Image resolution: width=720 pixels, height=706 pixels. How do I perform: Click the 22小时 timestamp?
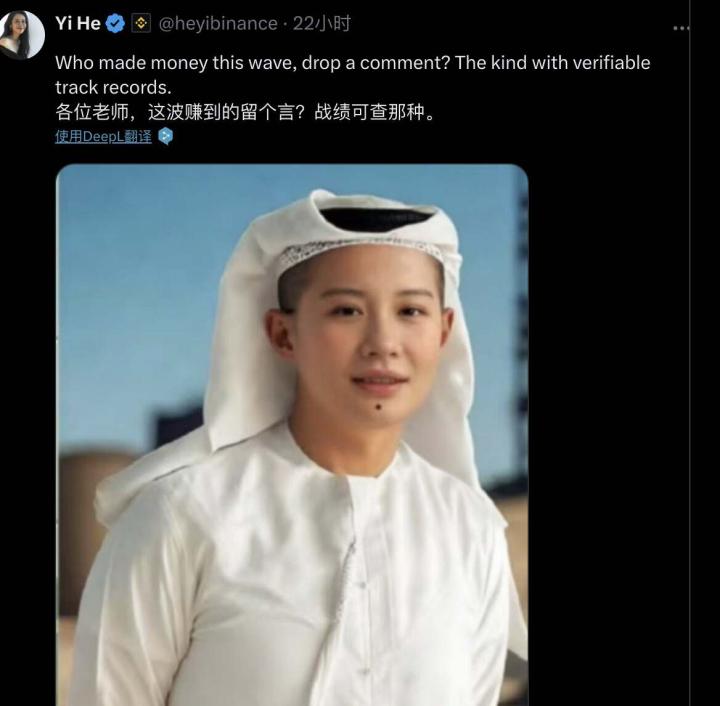click(x=322, y=23)
